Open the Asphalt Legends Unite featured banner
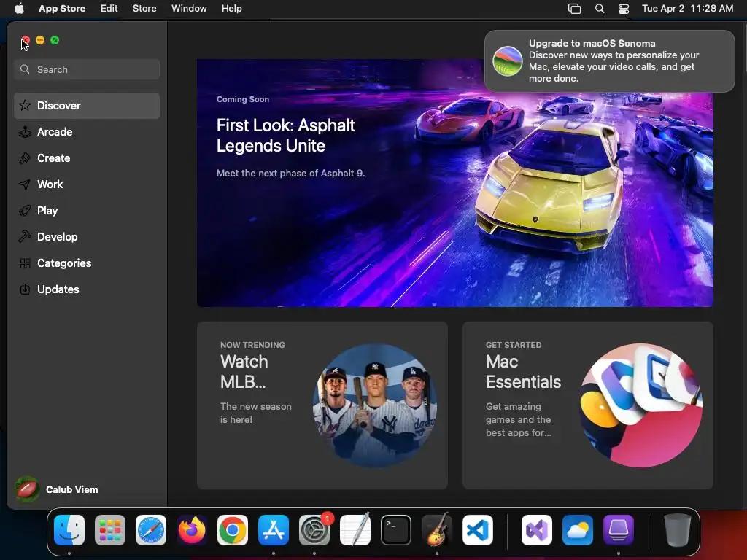The width and height of the screenshot is (747, 560). [x=455, y=183]
